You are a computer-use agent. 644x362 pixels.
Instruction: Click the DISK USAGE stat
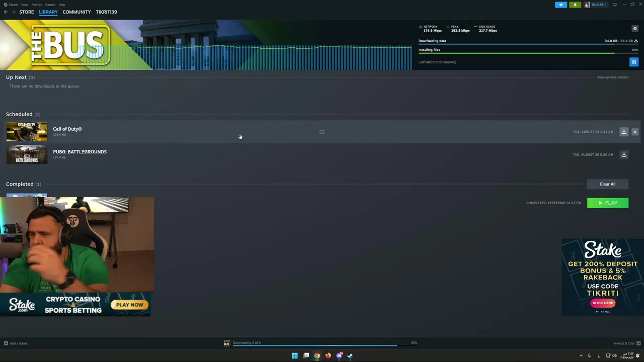click(486, 29)
